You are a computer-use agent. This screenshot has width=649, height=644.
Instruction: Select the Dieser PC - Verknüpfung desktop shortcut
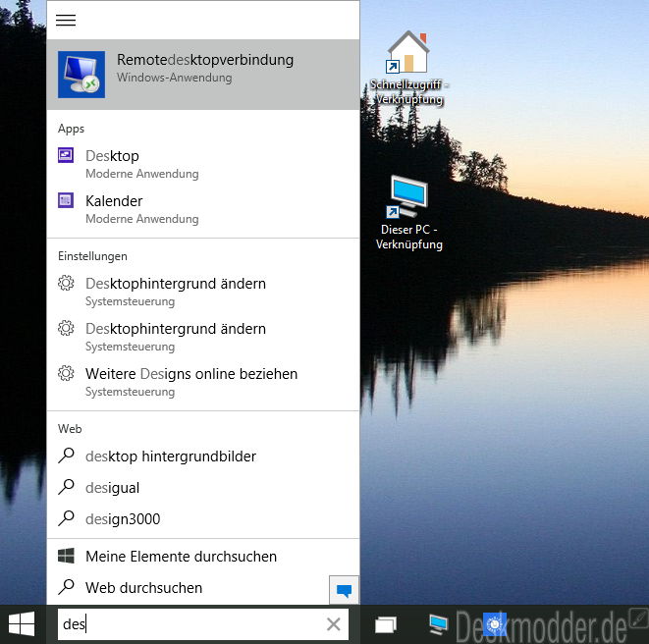408,213
